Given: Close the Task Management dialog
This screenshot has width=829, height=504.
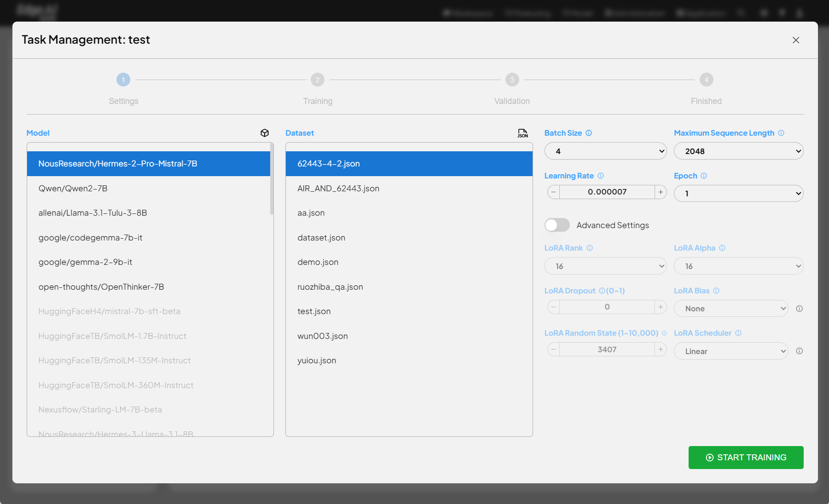Looking at the screenshot, I should [796, 40].
